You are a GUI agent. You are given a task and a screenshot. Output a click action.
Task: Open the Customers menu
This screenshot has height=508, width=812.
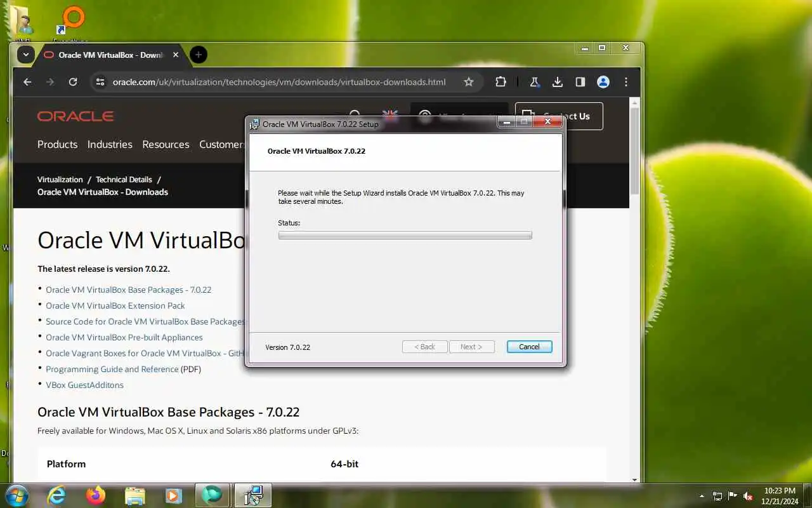221,144
